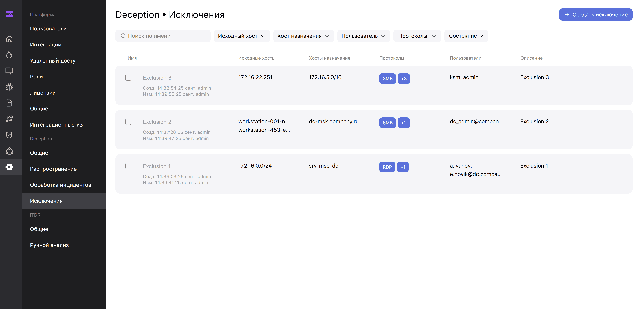This screenshot has height=309, width=644.
Task: Open the home icon in sidebar
Action: [9, 39]
